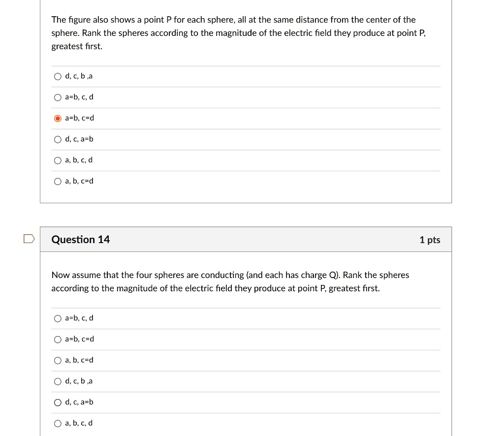Click the conducting spheres prompt text

[217, 281]
